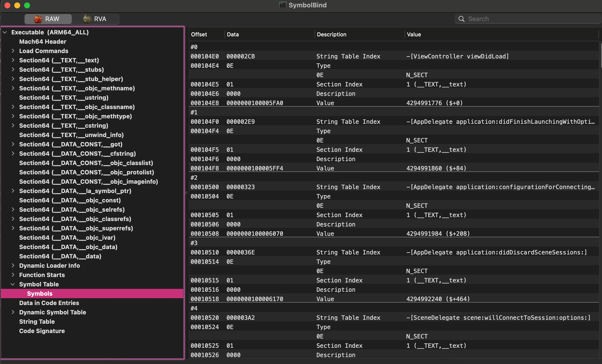Collapse the Executable (ARM64_ALL) node
This screenshot has width=602, height=364.
pyautogui.click(x=5, y=32)
